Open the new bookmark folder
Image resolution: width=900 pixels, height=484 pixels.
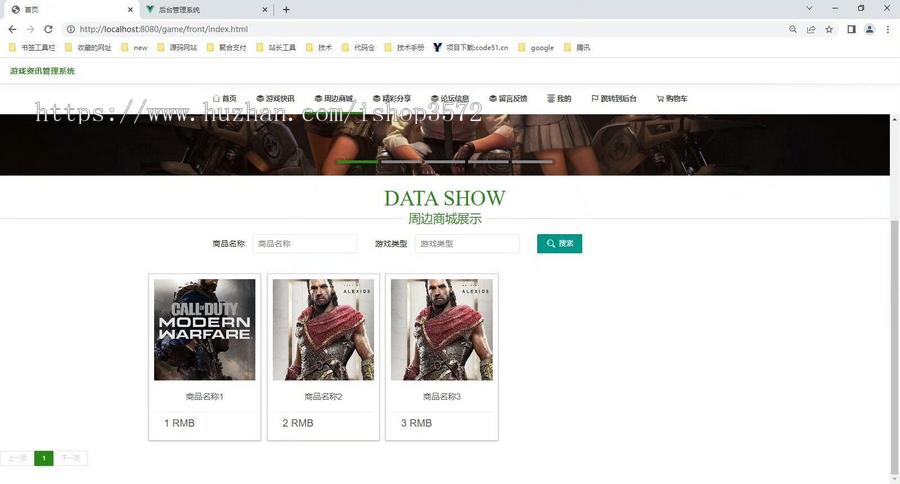(134, 48)
